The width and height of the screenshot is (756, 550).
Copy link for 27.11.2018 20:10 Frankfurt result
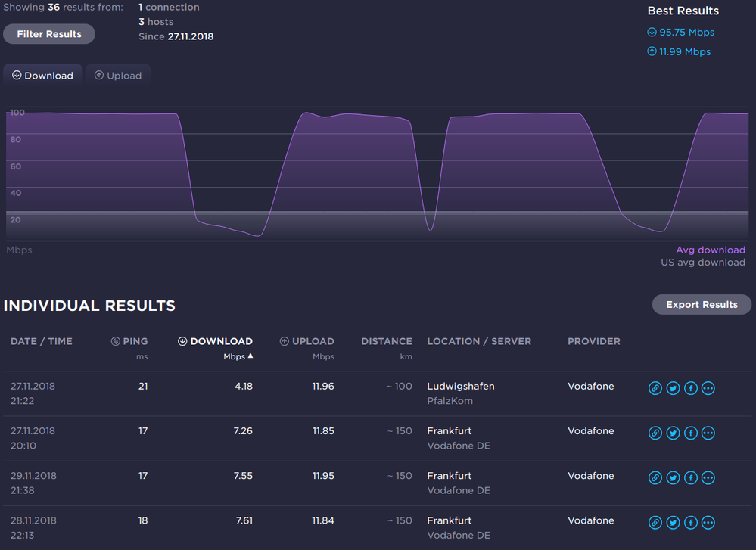coord(655,433)
